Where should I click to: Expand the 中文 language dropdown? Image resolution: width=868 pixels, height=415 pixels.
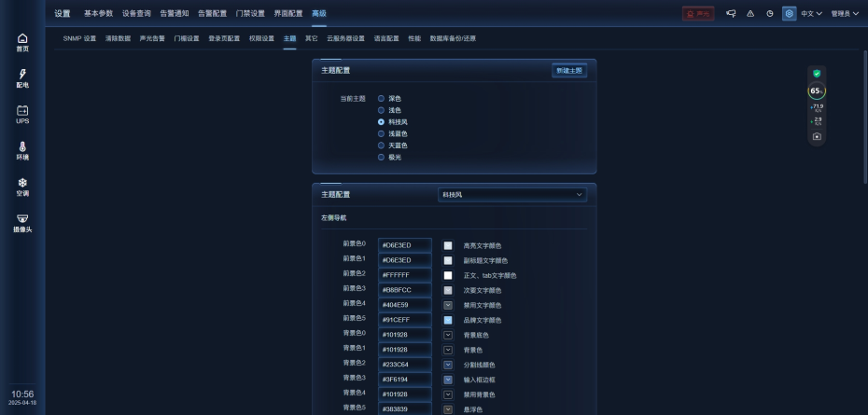click(811, 13)
